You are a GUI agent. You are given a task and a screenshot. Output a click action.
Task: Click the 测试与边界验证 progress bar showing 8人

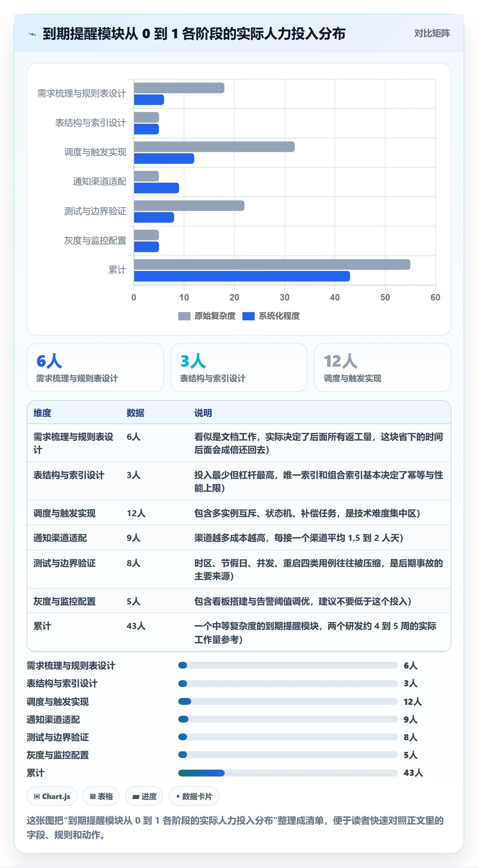point(288,737)
